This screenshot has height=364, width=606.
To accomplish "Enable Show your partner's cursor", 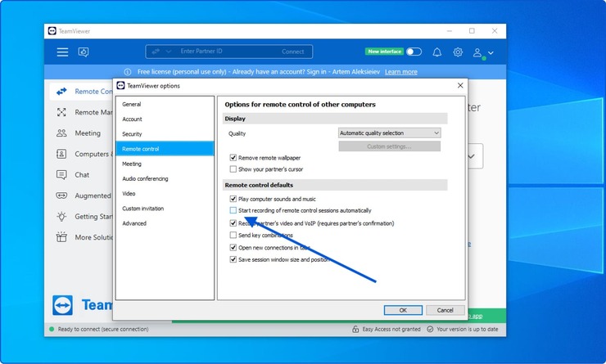I will coord(233,169).
